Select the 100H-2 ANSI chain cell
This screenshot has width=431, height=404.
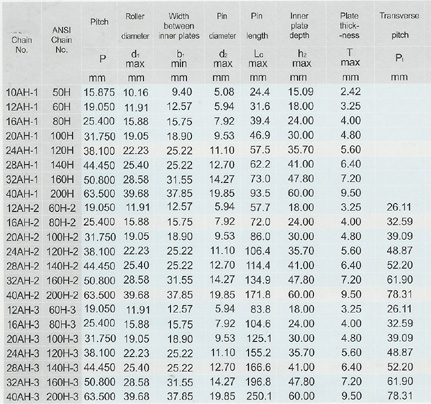point(62,237)
